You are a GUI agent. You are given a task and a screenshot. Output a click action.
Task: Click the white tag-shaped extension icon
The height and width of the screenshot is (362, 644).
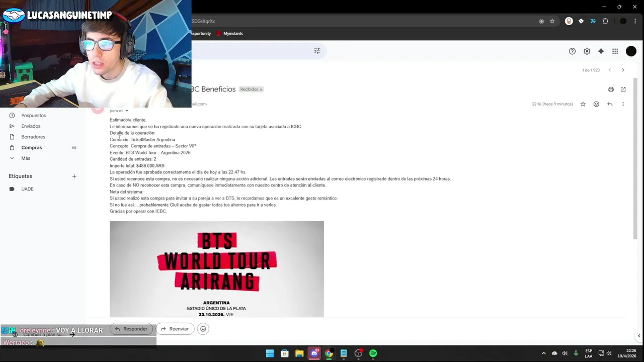pyautogui.click(x=581, y=21)
